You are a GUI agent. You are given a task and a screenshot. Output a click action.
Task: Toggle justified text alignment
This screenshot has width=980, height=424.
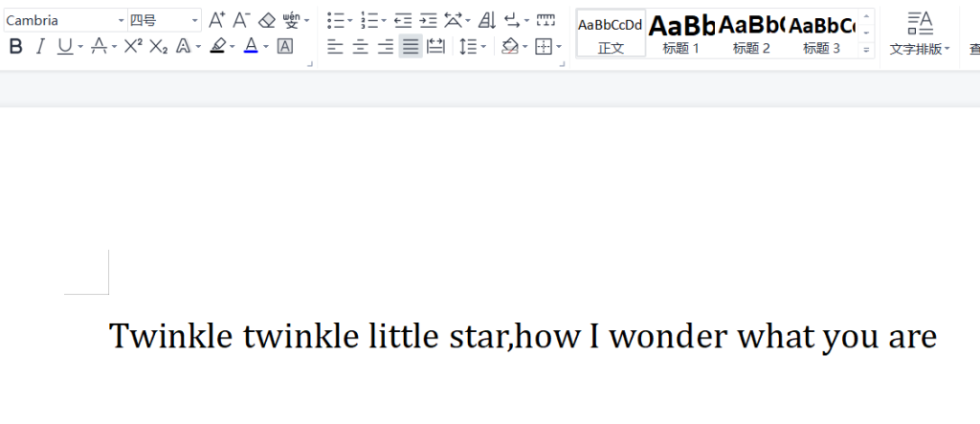[411, 46]
